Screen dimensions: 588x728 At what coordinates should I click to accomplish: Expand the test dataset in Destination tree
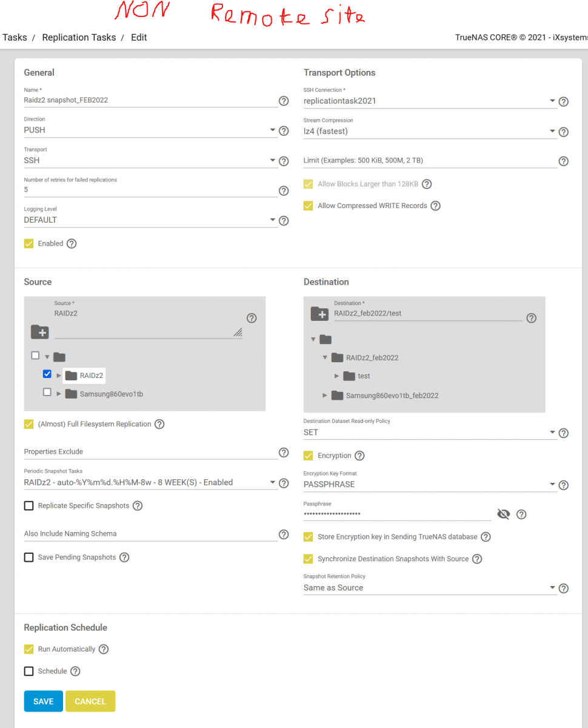pyautogui.click(x=337, y=376)
